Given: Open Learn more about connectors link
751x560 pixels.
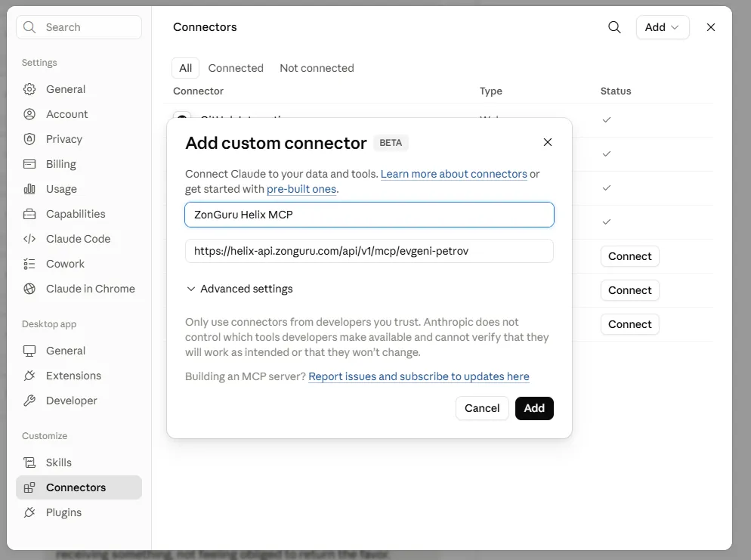Looking at the screenshot, I should pyautogui.click(x=453, y=174).
